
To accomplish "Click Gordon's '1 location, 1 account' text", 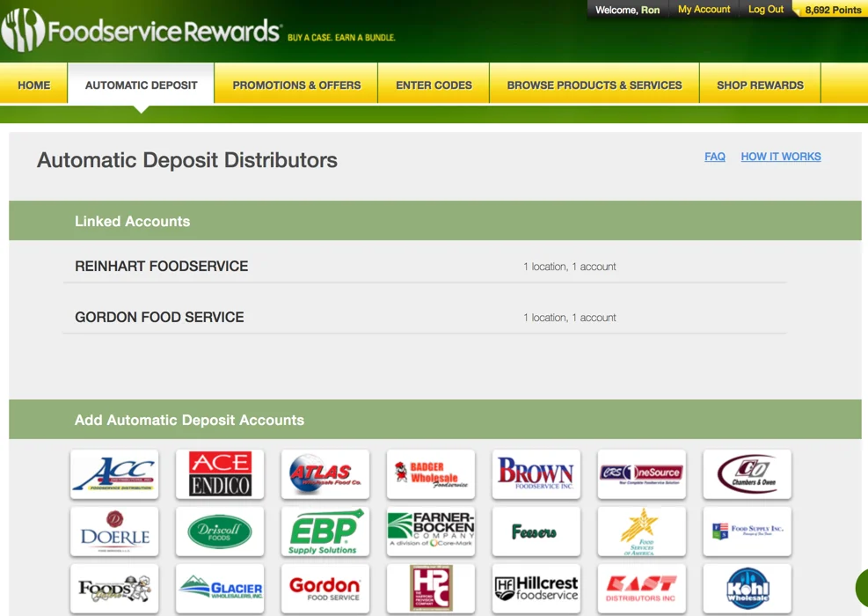I will point(570,318).
